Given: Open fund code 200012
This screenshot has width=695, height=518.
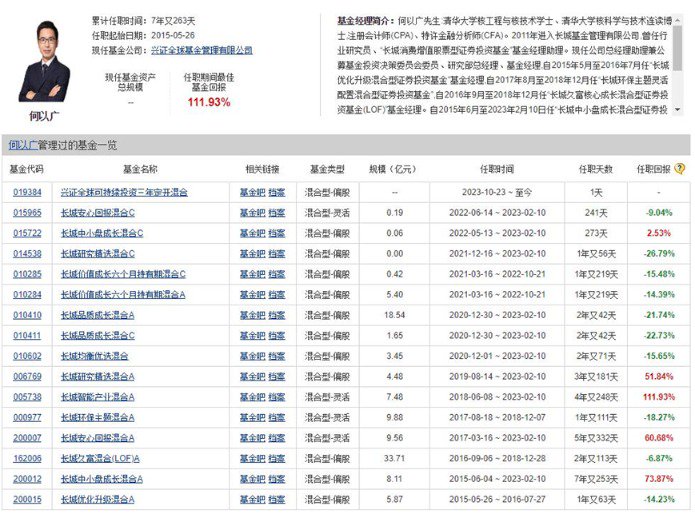Looking at the screenshot, I should [x=27, y=479].
